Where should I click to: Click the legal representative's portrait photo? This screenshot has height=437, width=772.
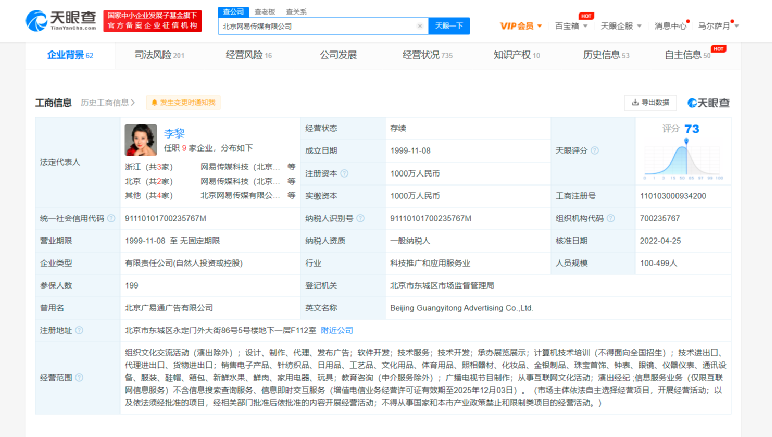[140, 140]
